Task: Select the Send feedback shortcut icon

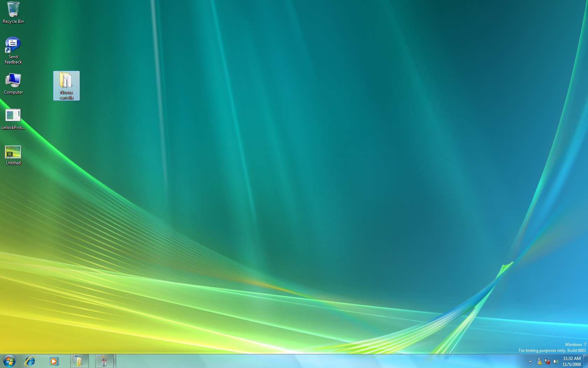Action: [13, 45]
